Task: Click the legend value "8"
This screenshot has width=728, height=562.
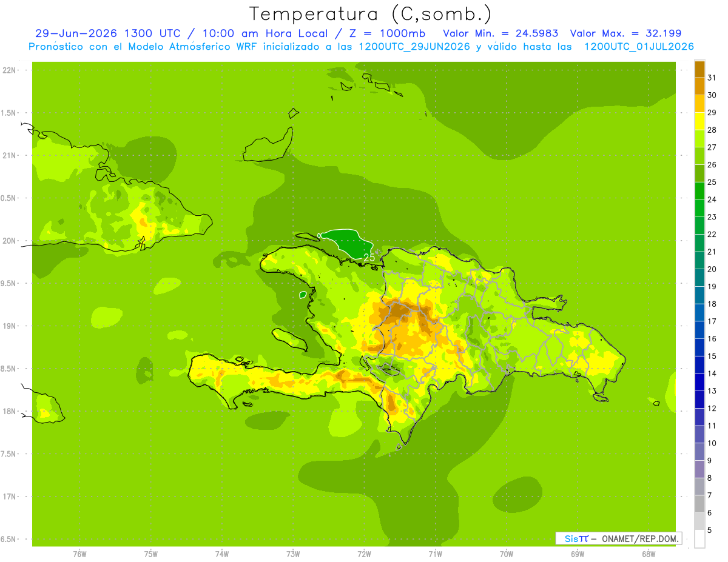Action: pos(710,478)
